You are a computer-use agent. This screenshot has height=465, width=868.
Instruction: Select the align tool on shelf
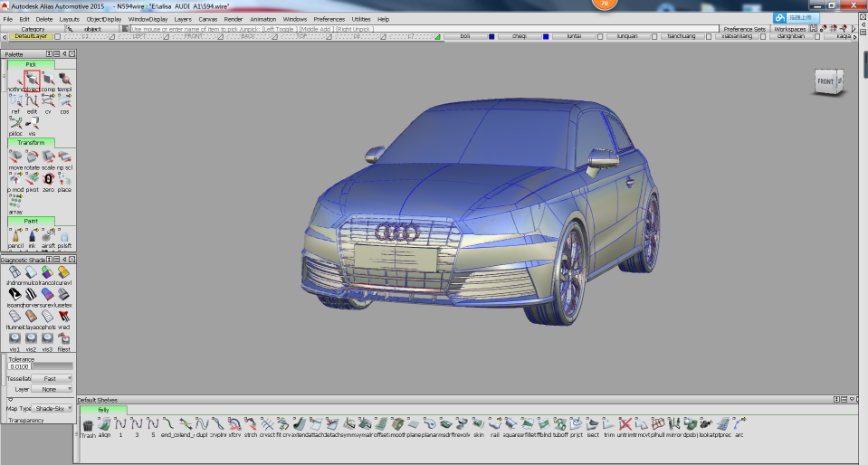coord(104,424)
